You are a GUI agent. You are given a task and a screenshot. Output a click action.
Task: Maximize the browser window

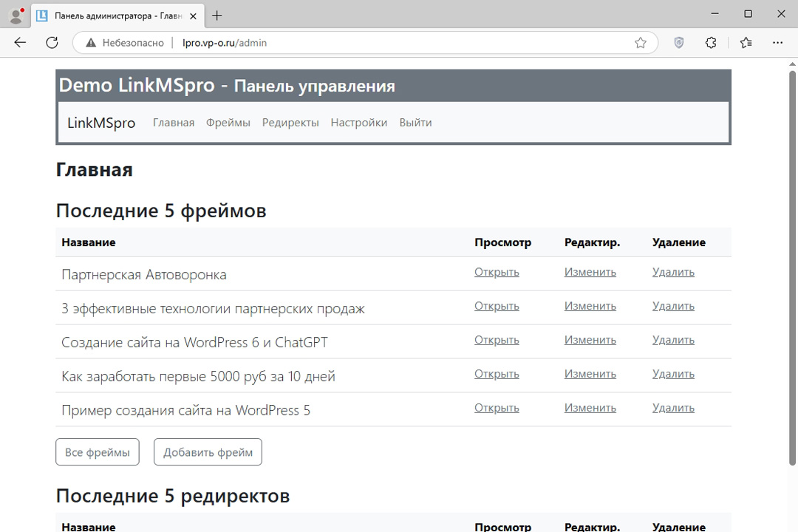point(748,14)
